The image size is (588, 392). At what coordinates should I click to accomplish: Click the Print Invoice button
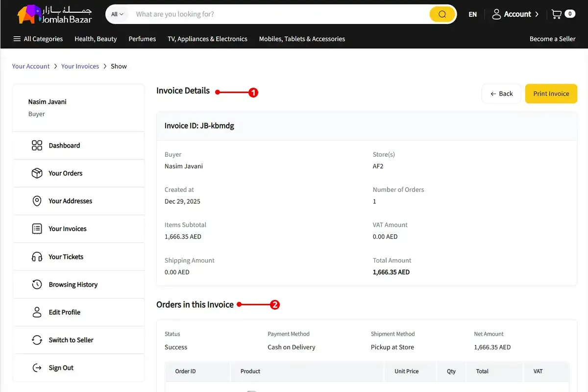[551, 94]
